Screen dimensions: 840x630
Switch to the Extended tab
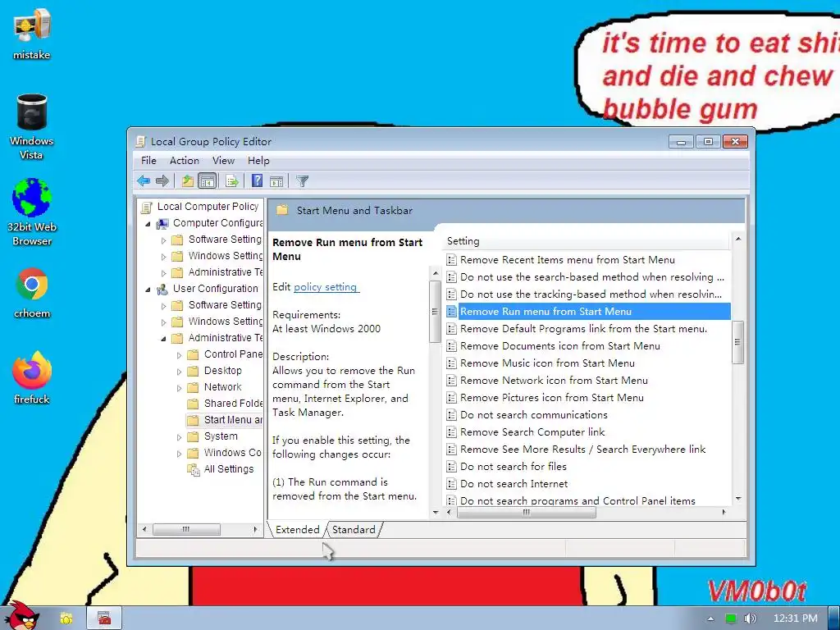click(297, 529)
